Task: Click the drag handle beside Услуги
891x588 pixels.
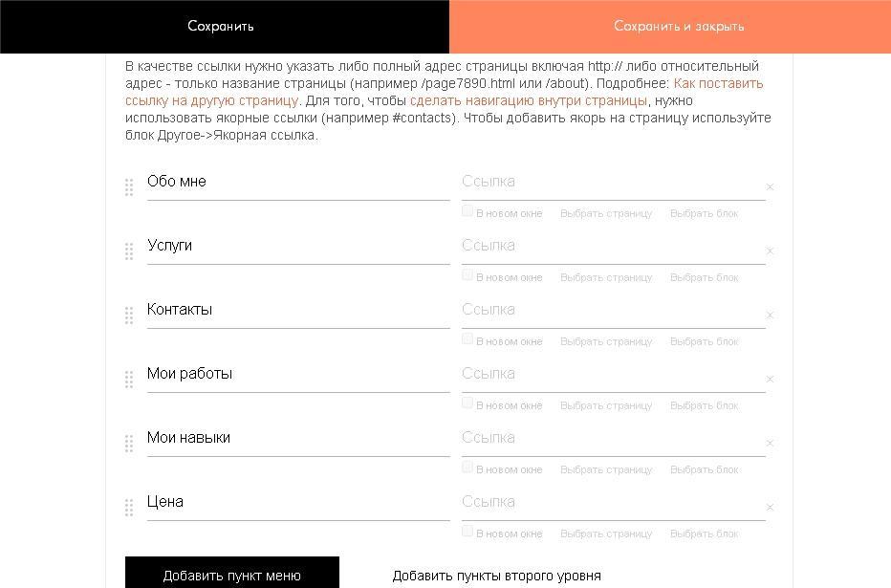Action: tap(129, 251)
